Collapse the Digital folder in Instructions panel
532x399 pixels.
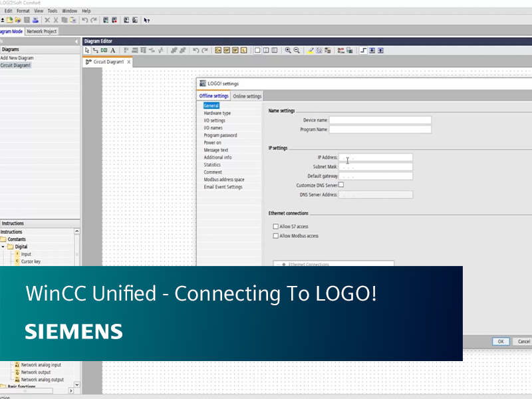4,246
